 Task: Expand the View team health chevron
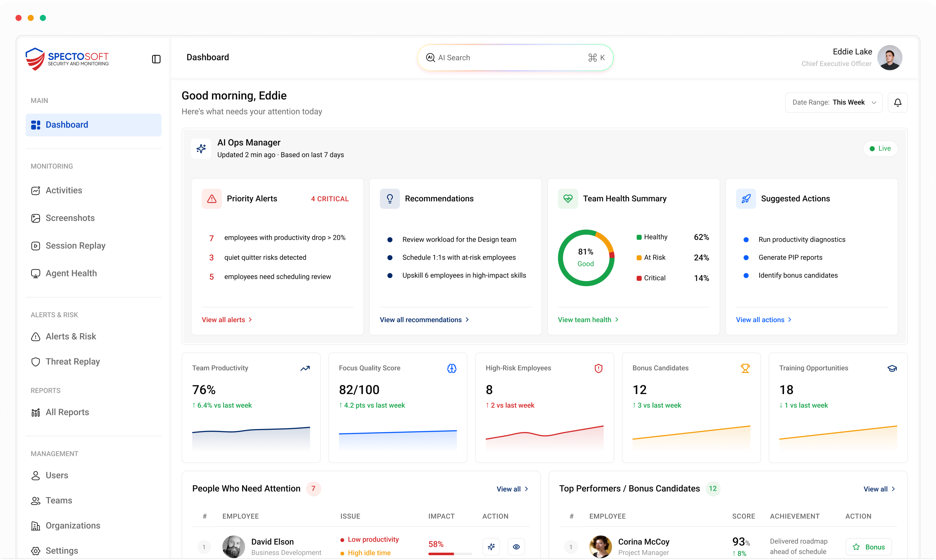616,320
